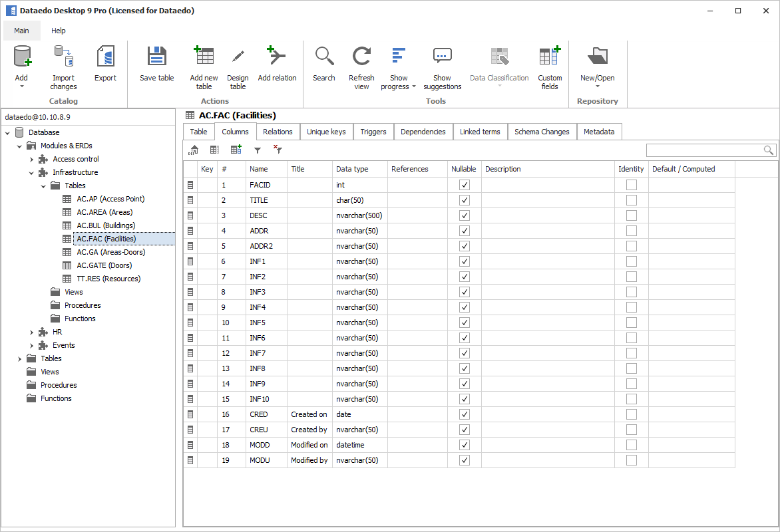
Task: Apply the column filter icon above the grid
Action: pyautogui.click(x=258, y=150)
